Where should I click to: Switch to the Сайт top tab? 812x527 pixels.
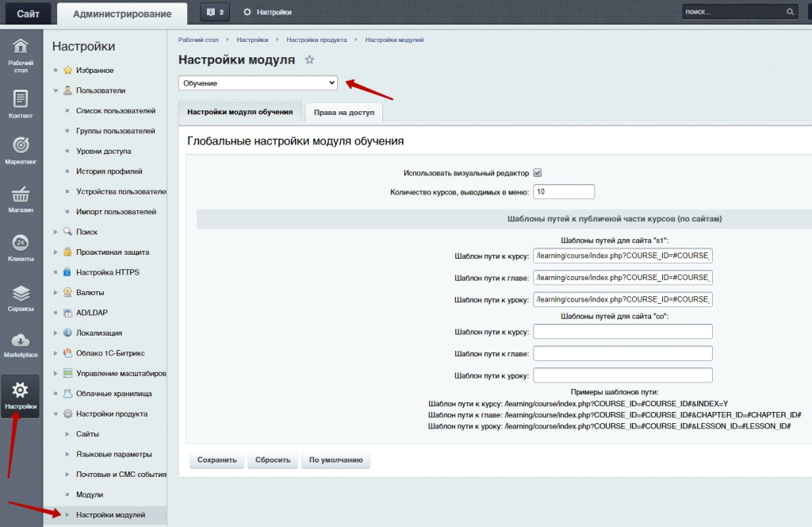pos(28,13)
